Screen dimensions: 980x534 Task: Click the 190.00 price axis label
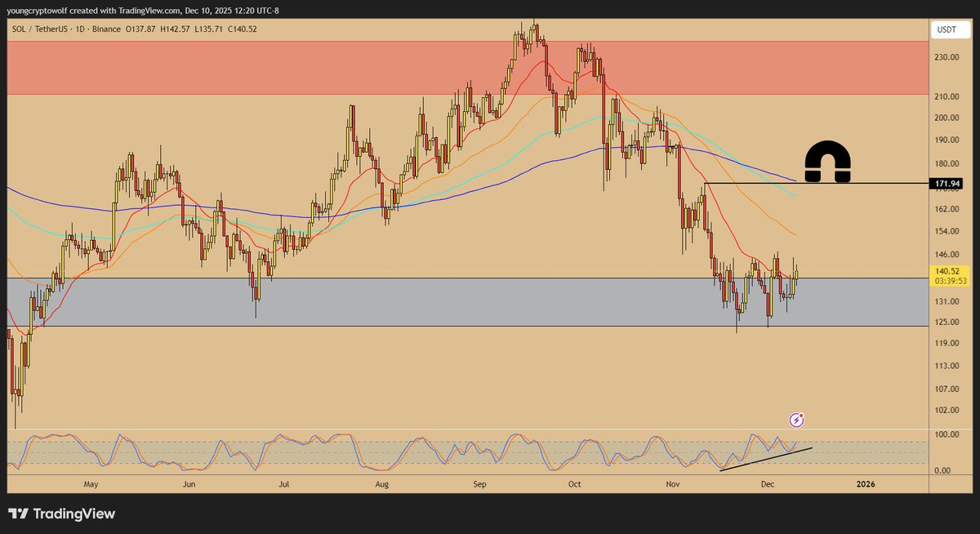pyautogui.click(x=947, y=140)
